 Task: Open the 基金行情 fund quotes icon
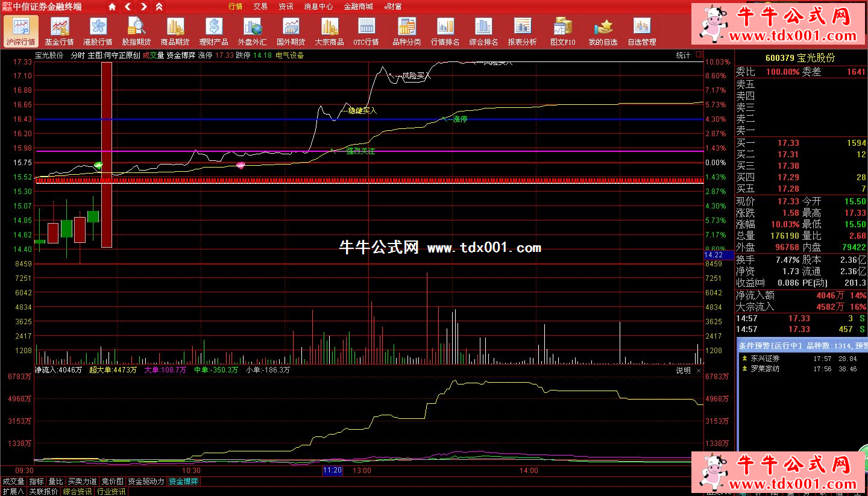[59, 31]
